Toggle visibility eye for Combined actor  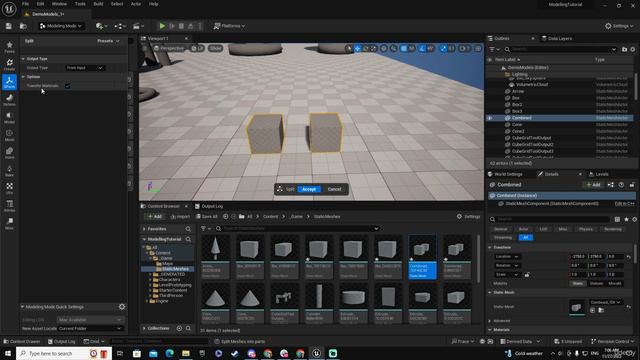point(490,118)
